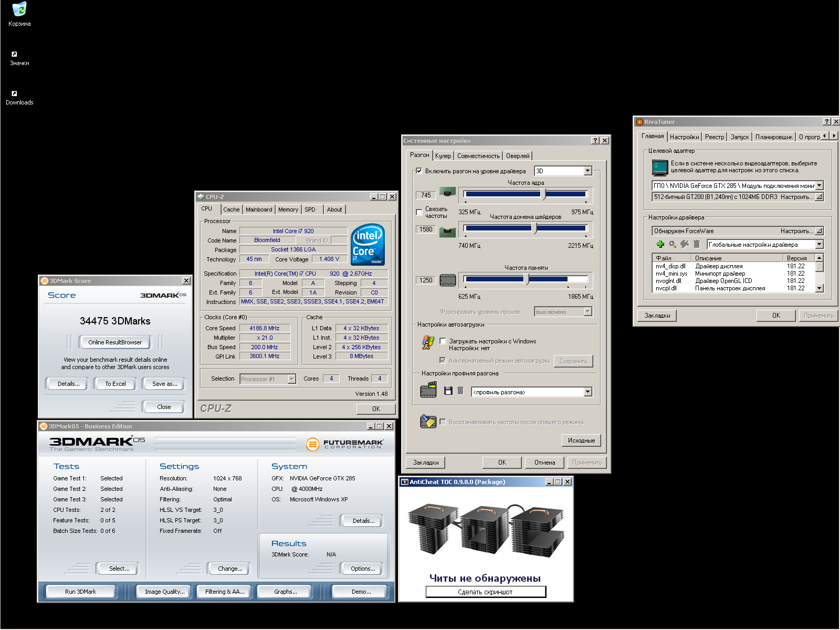Click the memory clock (Частота памяти) slider handle
This screenshot has height=630, width=840.
(527, 279)
